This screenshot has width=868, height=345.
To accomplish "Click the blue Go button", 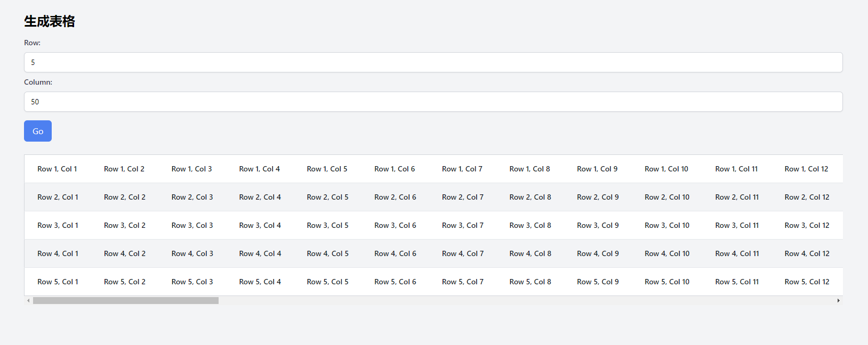I will tap(38, 131).
